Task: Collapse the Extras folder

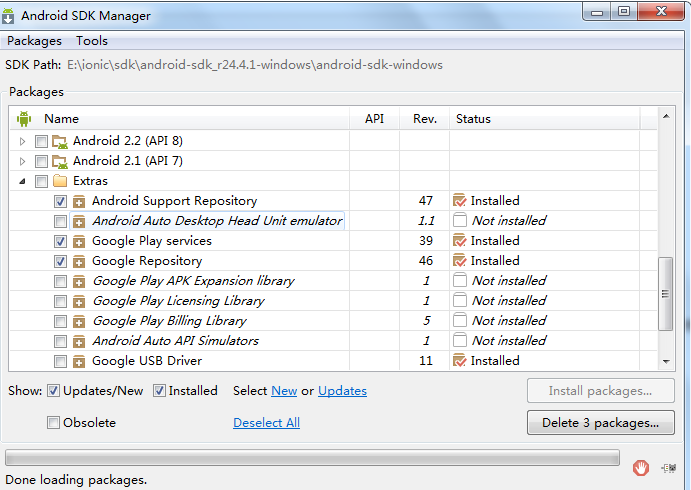Action: coord(22,181)
